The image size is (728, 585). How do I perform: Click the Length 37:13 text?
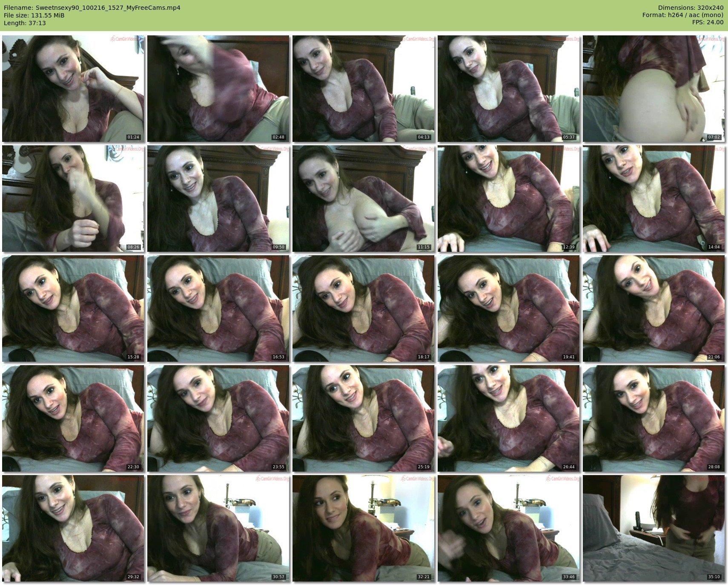point(25,23)
